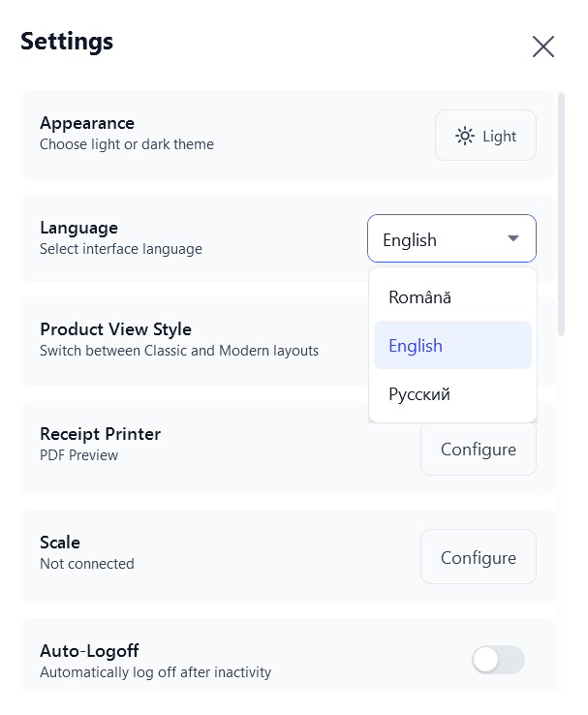Click the 'PDF Preview' printer status text
Screen dimensions: 588x715
(78, 455)
